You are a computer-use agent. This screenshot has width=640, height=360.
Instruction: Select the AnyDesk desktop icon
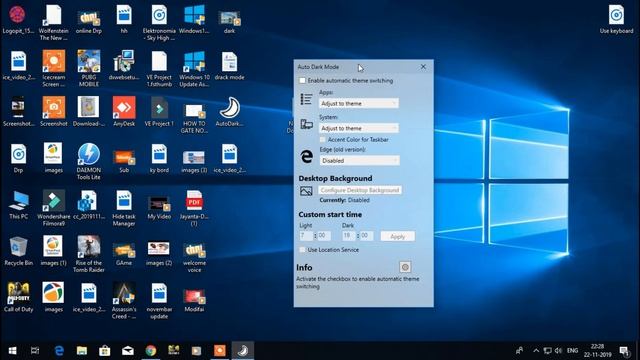point(124,112)
